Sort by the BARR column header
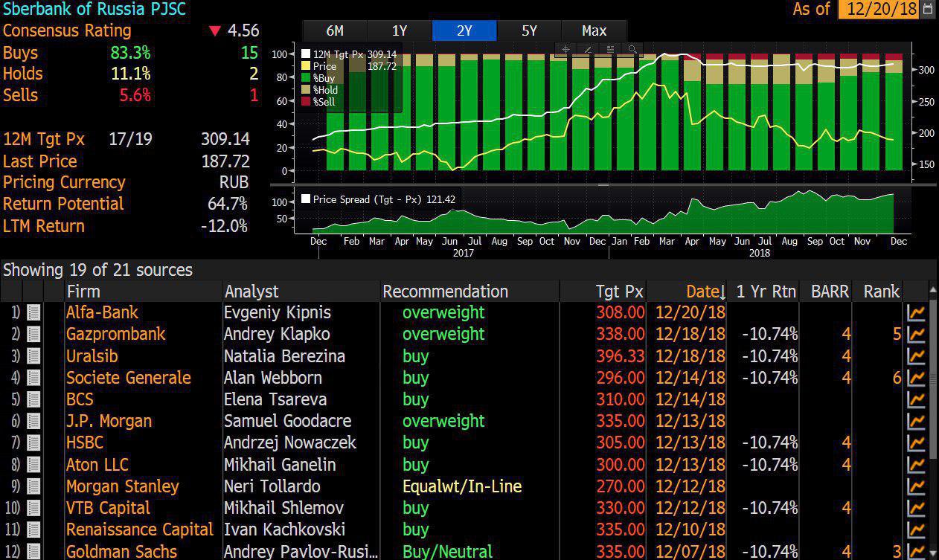939x560 pixels. tap(829, 292)
